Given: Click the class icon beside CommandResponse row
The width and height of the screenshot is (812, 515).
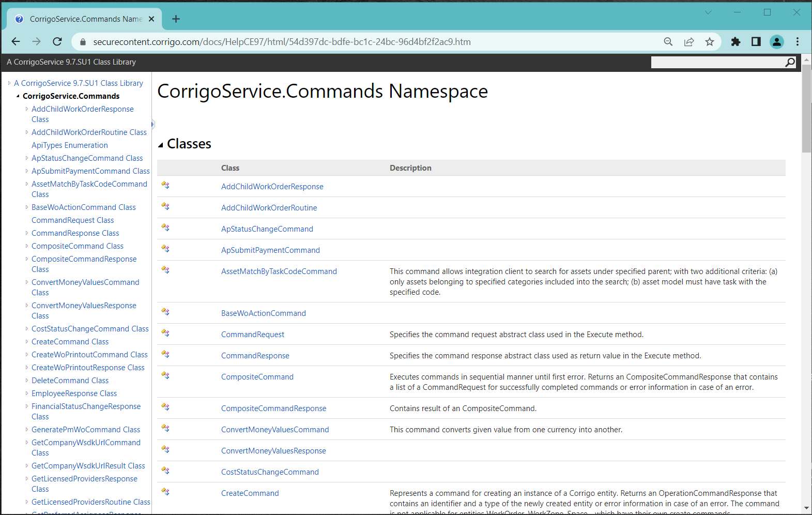Looking at the screenshot, I should tap(165, 354).
